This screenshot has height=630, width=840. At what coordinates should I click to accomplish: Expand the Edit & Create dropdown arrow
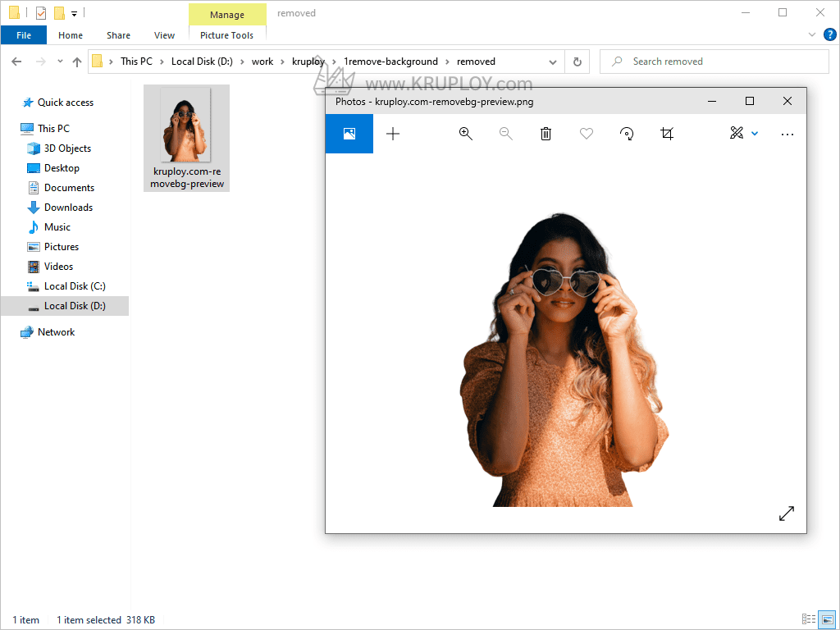(755, 134)
